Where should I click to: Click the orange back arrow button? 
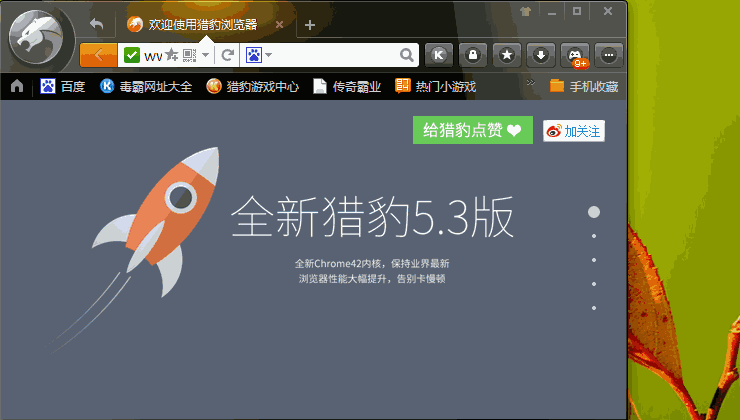(98, 55)
